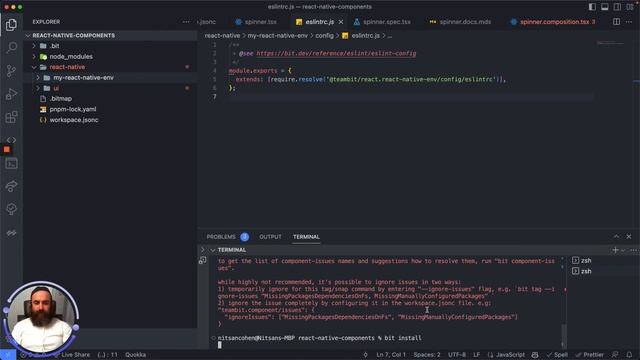Split the editor to the right
Viewport: 640px width, 360px height.
click(x=616, y=22)
